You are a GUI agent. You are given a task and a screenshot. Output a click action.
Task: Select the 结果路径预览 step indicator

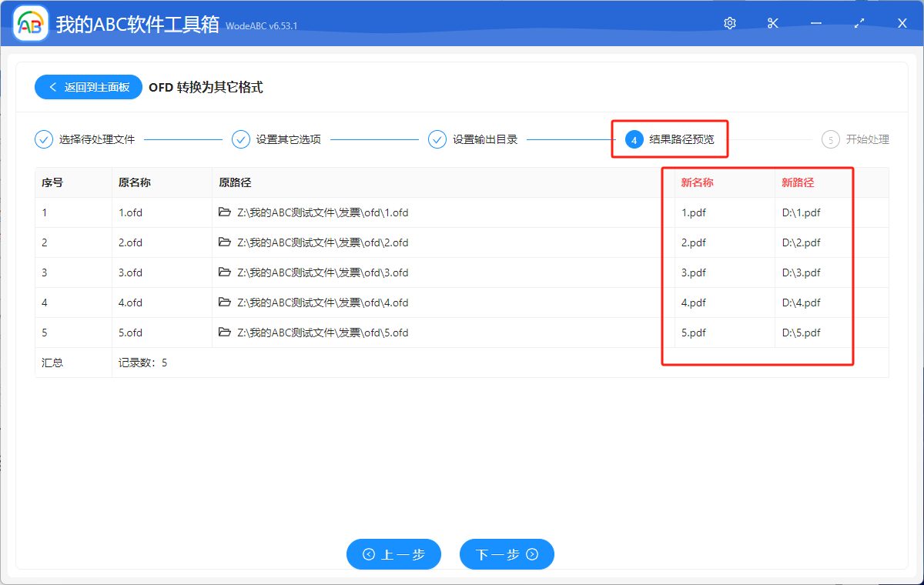pos(634,139)
